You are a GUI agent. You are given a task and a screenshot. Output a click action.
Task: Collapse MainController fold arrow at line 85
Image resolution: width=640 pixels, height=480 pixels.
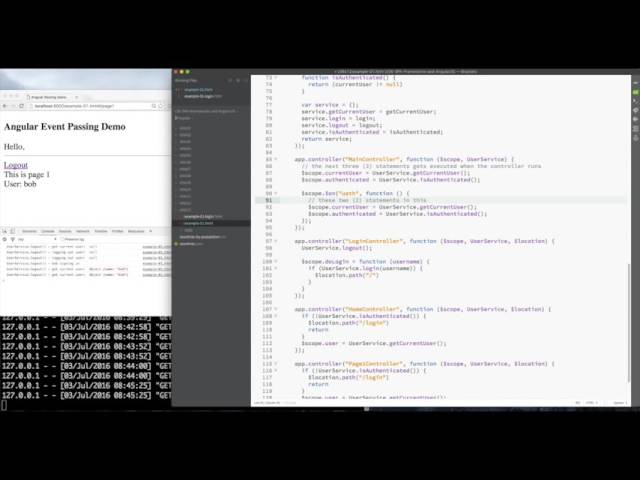(276, 159)
